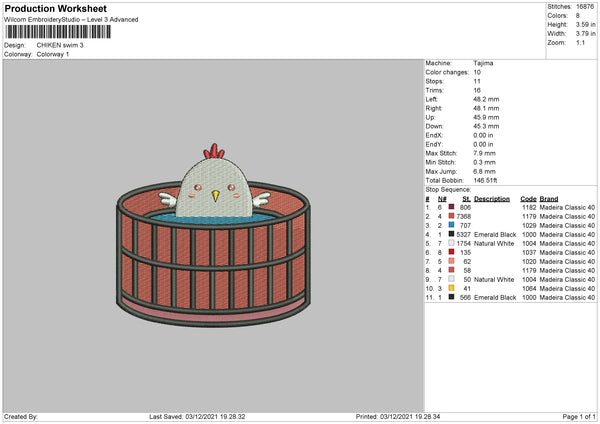Click the Brand column header
Screen dimensions: 600x424
click(549, 198)
